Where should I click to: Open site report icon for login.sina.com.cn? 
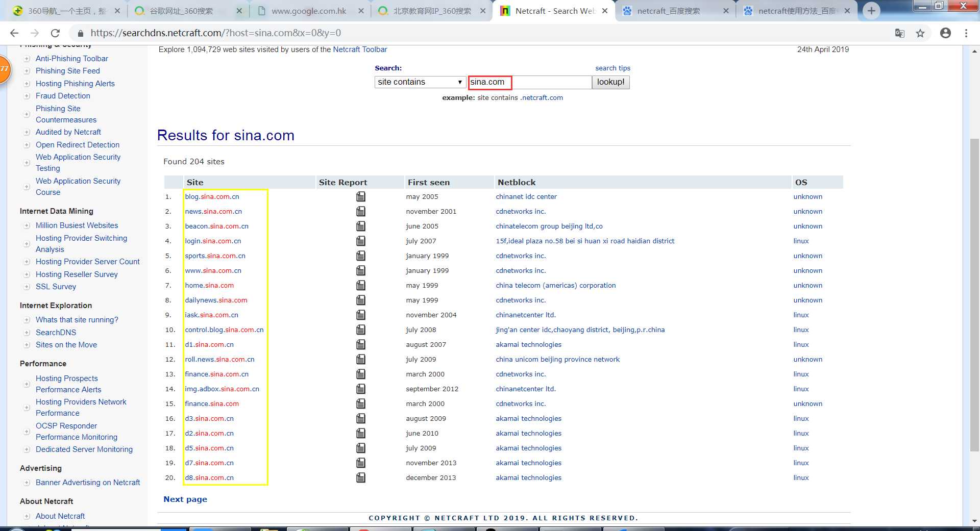pyautogui.click(x=361, y=241)
